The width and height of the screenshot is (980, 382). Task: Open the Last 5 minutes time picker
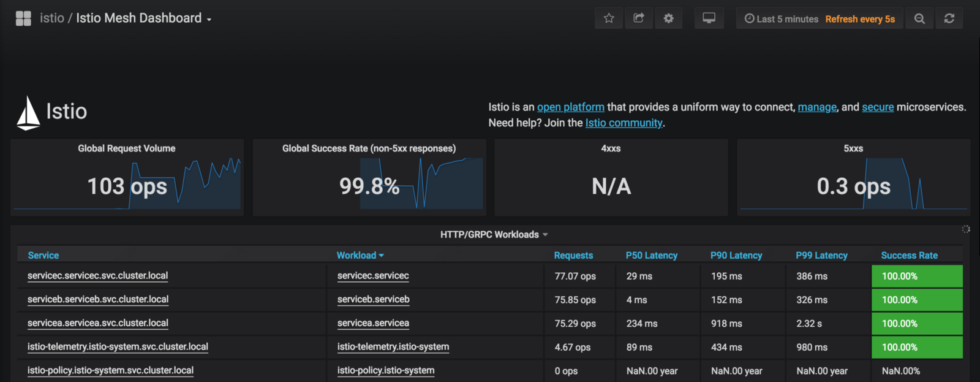[x=782, y=19]
